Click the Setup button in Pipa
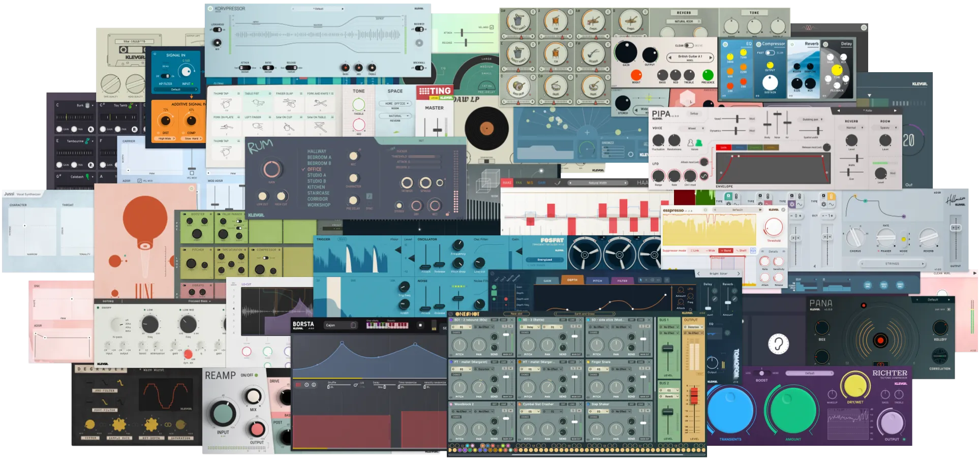Viewport: 980px width, 459px height. [x=694, y=113]
